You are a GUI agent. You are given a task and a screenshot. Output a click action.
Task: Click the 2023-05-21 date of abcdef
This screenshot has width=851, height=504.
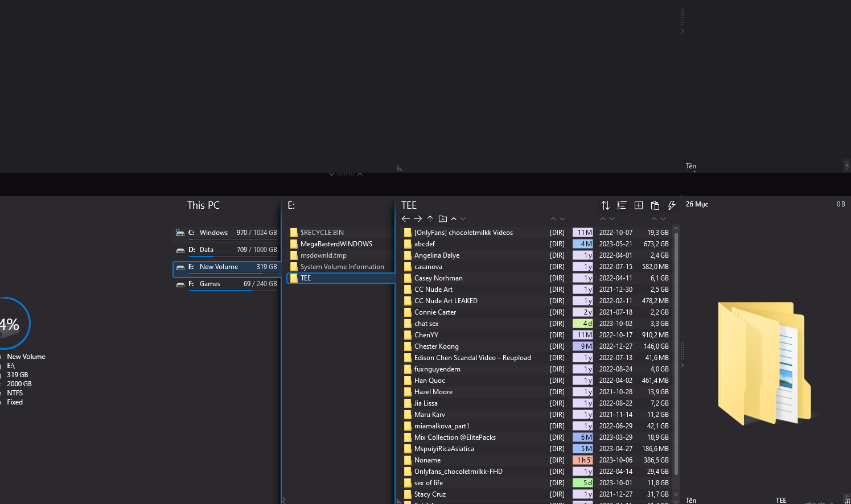(615, 244)
